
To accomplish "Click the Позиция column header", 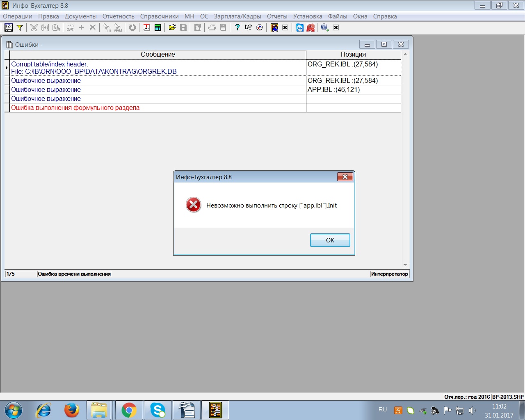I will click(x=353, y=55).
